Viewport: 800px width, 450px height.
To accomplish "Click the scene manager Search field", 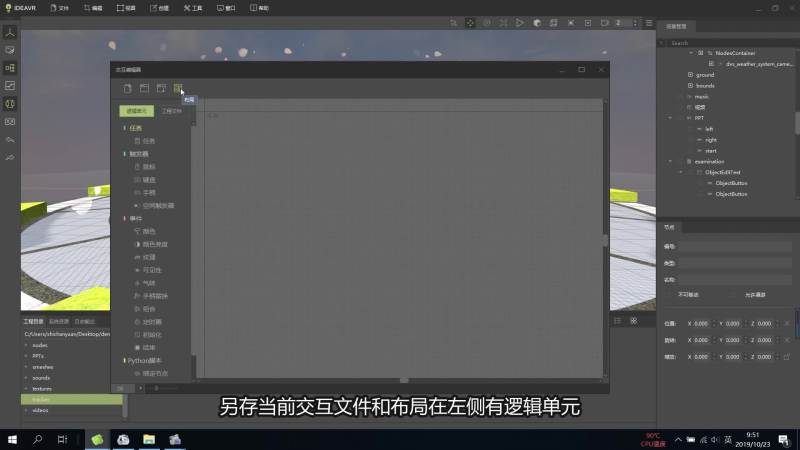I will click(x=730, y=43).
